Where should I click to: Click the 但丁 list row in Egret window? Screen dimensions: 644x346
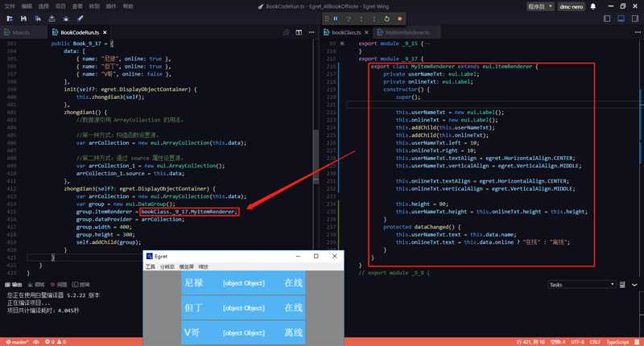click(x=243, y=308)
